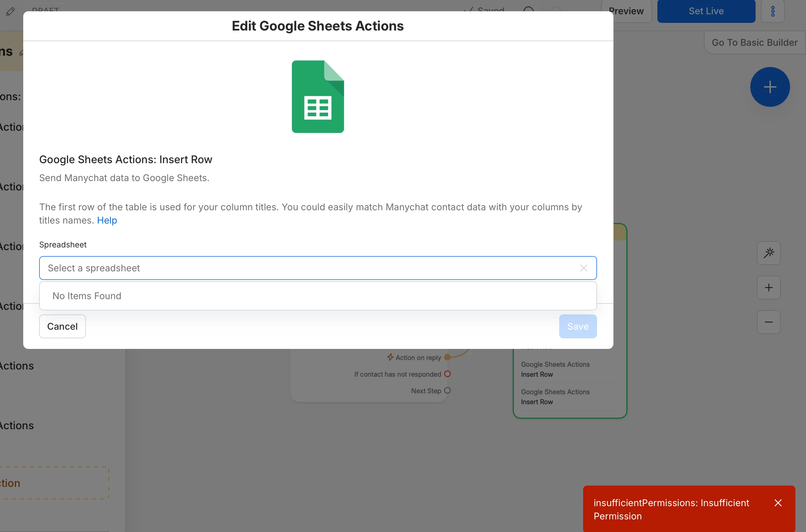Click the red 'If contact has not responded' connector
Image resolution: width=806 pixels, height=532 pixels.
[447, 374]
